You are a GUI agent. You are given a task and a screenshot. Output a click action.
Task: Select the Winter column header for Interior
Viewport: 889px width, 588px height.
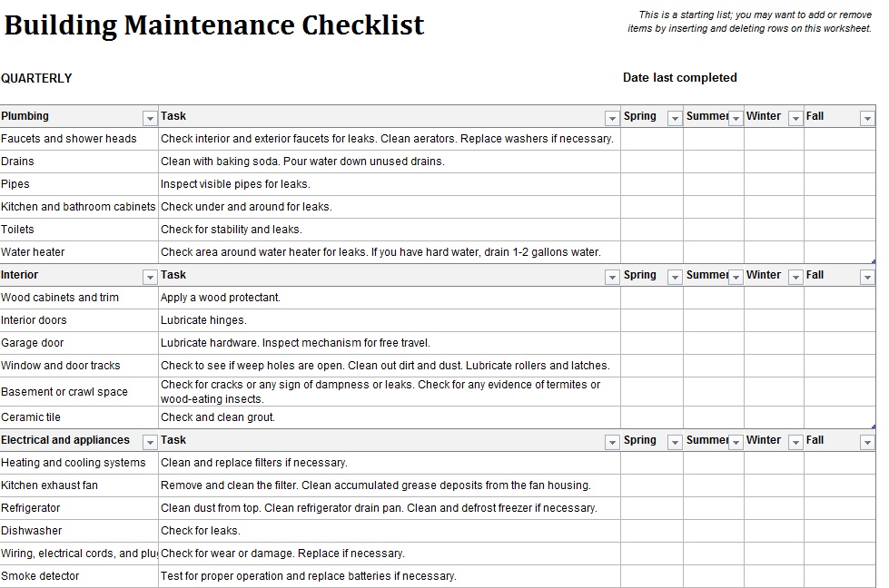coord(763,275)
